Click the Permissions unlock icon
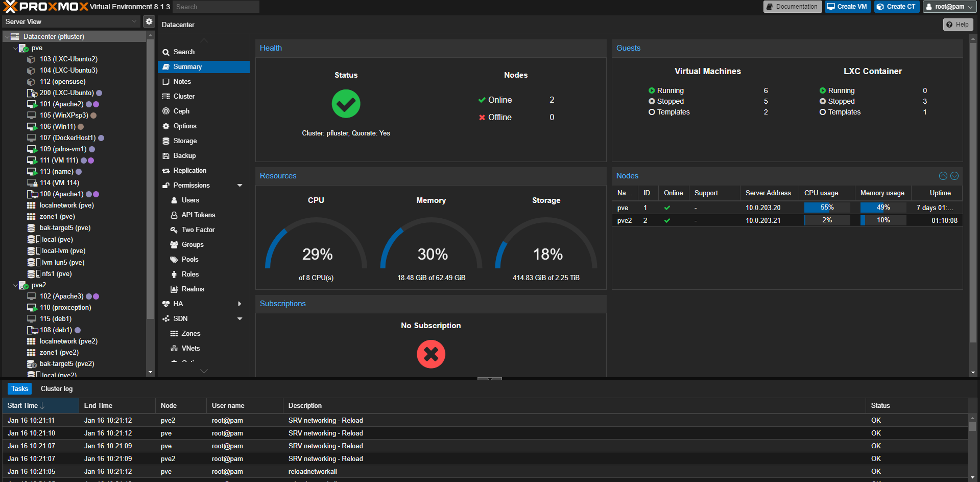 pos(166,186)
